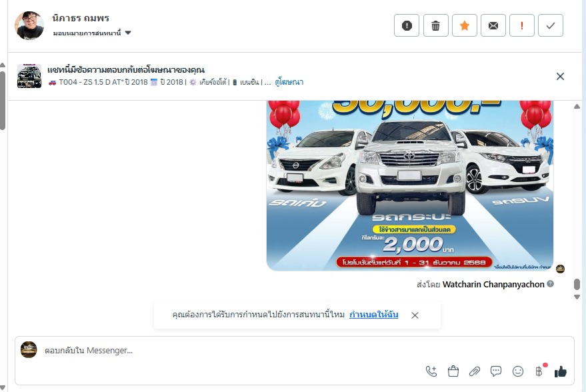This screenshot has width=586, height=392.
Task: Attach a file with paperclip icon
Action: pos(475,371)
